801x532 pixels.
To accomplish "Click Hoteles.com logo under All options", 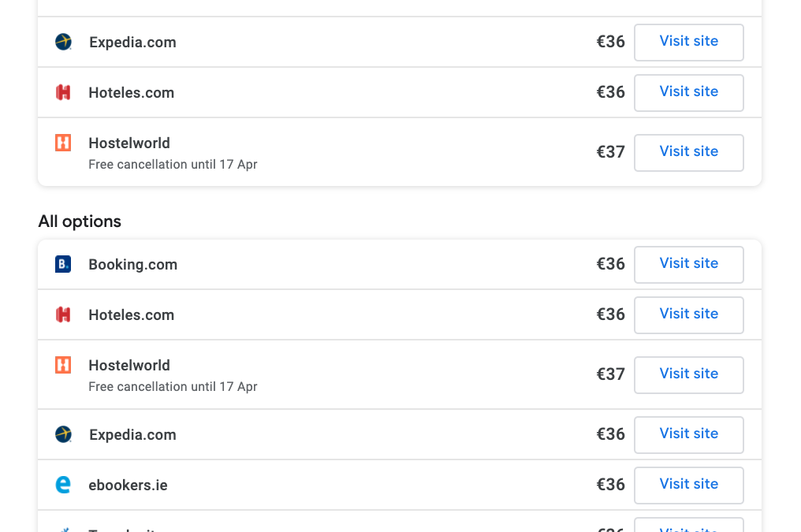I will click(63, 314).
